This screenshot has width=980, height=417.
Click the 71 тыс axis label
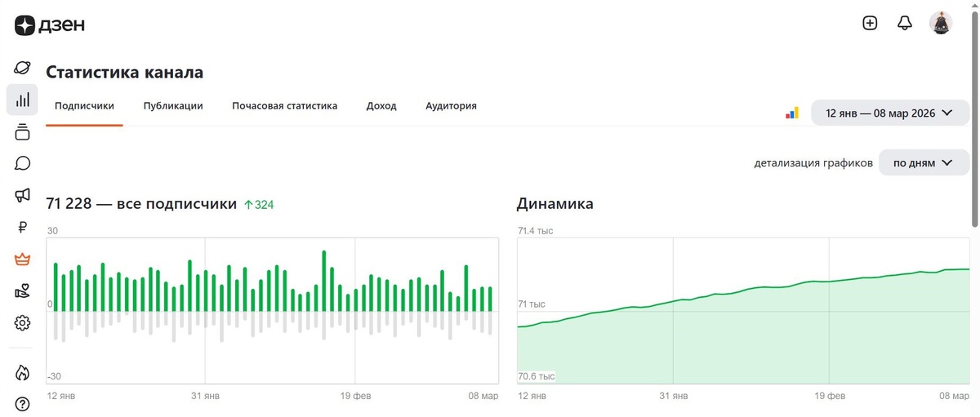[531, 304]
